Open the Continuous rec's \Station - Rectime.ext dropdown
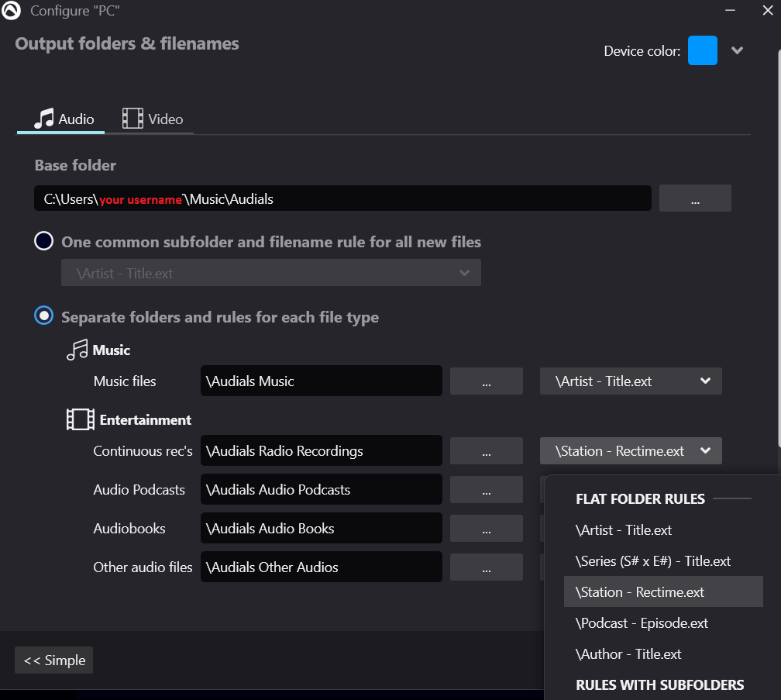The height and width of the screenshot is (700, 781). 631,451
